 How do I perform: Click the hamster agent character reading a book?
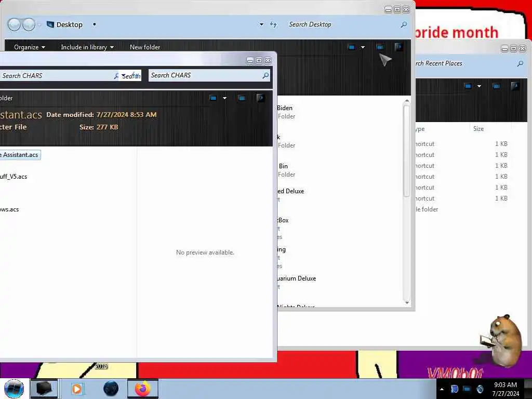click(x=502, y=341)
